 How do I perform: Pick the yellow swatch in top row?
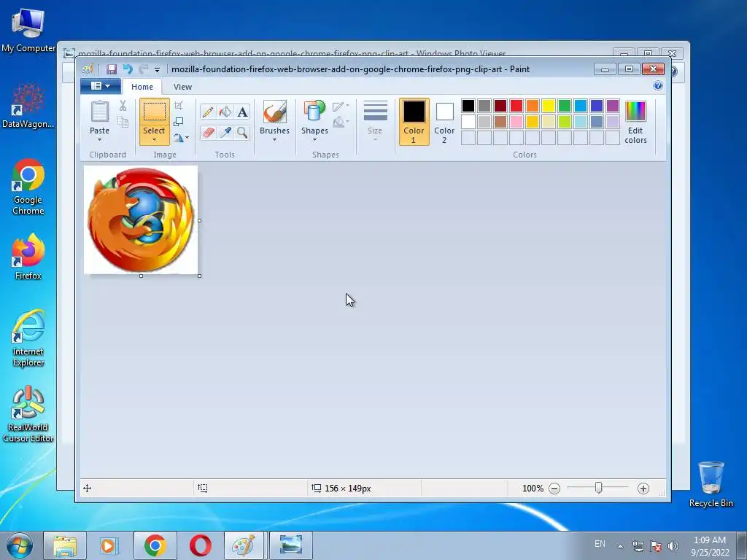pyautogui.click(x=549, y=106)
